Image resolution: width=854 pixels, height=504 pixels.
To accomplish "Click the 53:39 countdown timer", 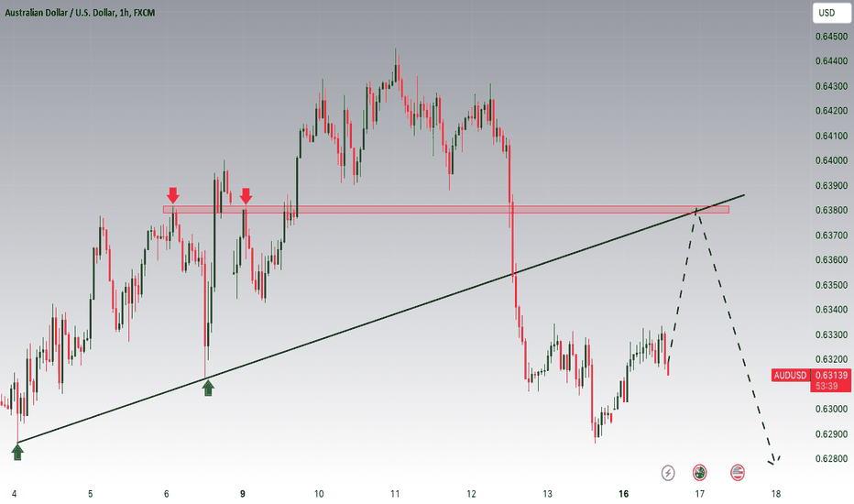I will 827,386.
